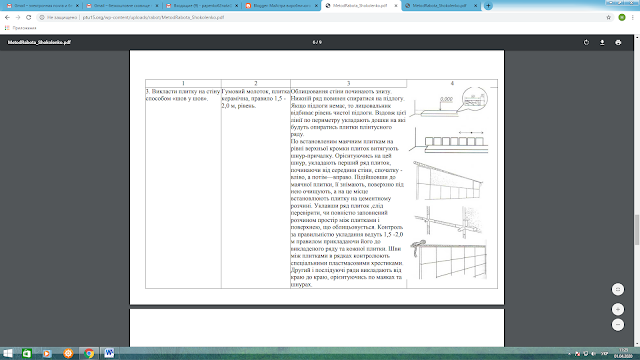This screenshot has width=640, height=360.
Task: Open the Windows Start menu
Action: (x=7, y=353)
